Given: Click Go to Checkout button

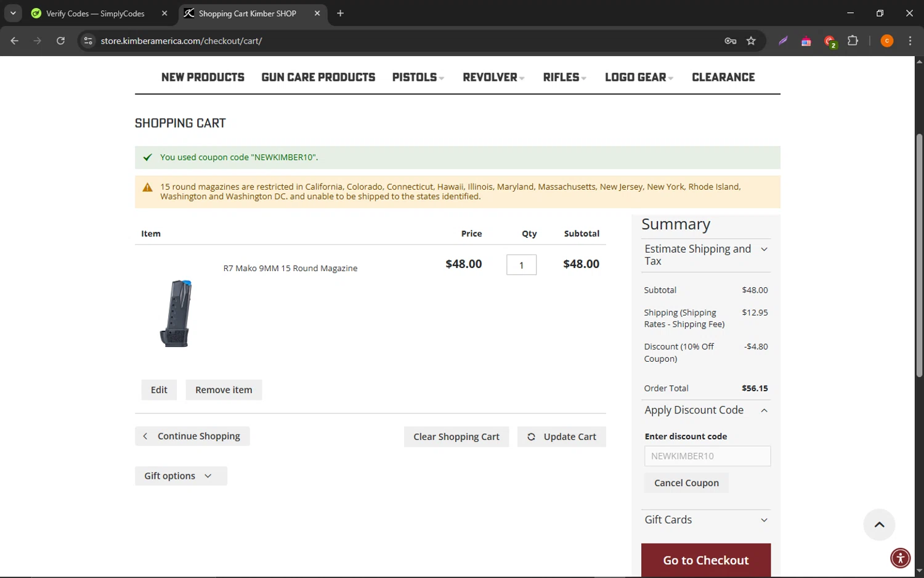Looking at the screenshot, I should pyautogui.click(x=706, y=560).
